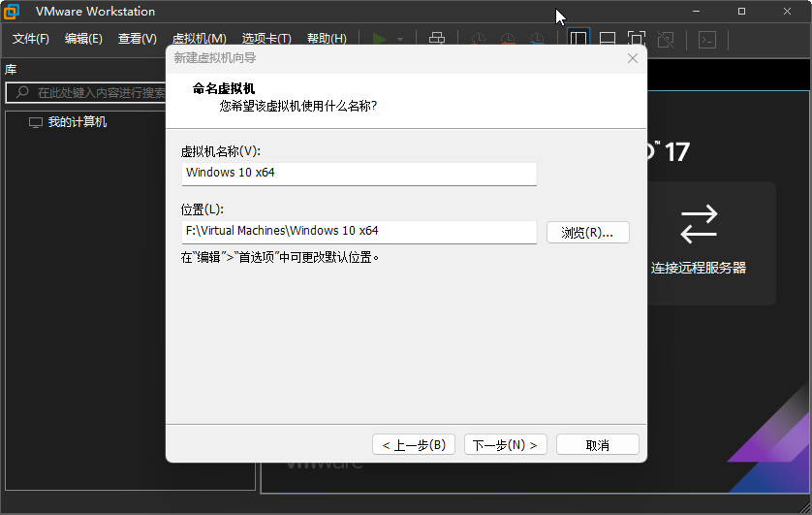Viewport: 812px width, 515px height.
Task: Click the take snapshot clock icon
Action: click(x=478, y=40)
